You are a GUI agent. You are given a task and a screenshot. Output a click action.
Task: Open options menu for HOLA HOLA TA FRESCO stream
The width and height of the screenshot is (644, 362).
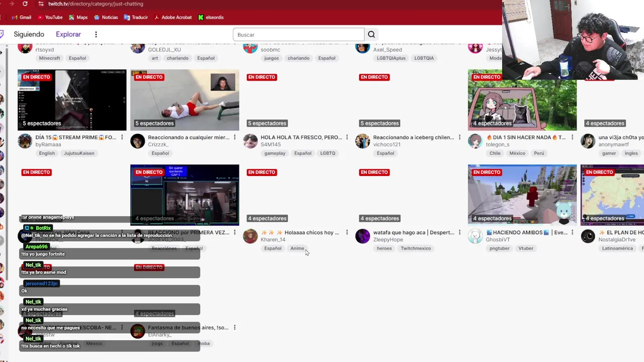click(x=347, y=137)
